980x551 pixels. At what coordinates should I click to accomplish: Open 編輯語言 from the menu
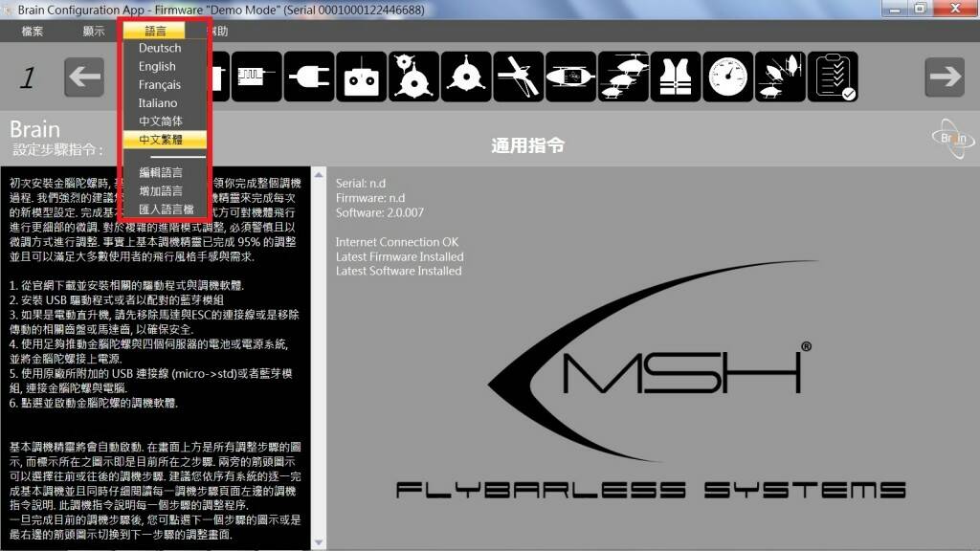tap(161, 172)
